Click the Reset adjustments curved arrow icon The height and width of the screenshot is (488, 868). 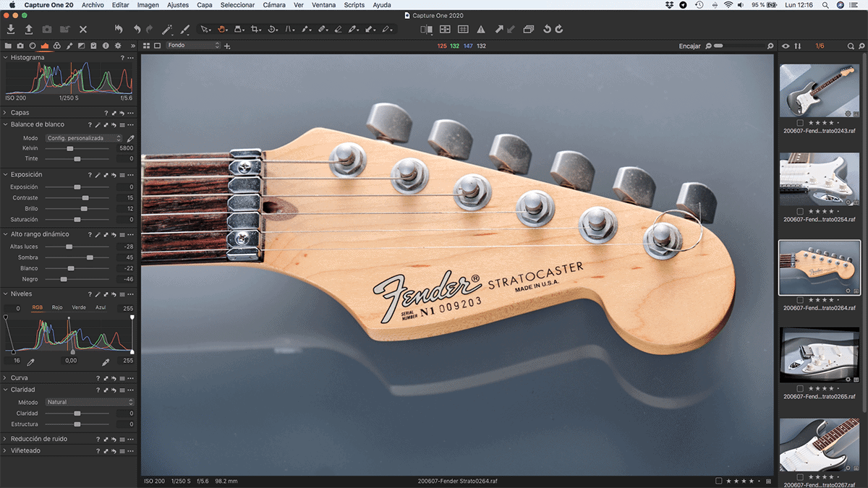coord(119,30)
